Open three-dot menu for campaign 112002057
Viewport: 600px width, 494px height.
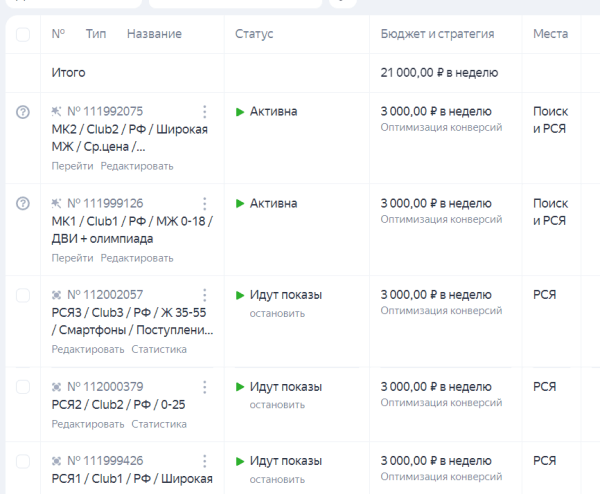pos(205,295)
